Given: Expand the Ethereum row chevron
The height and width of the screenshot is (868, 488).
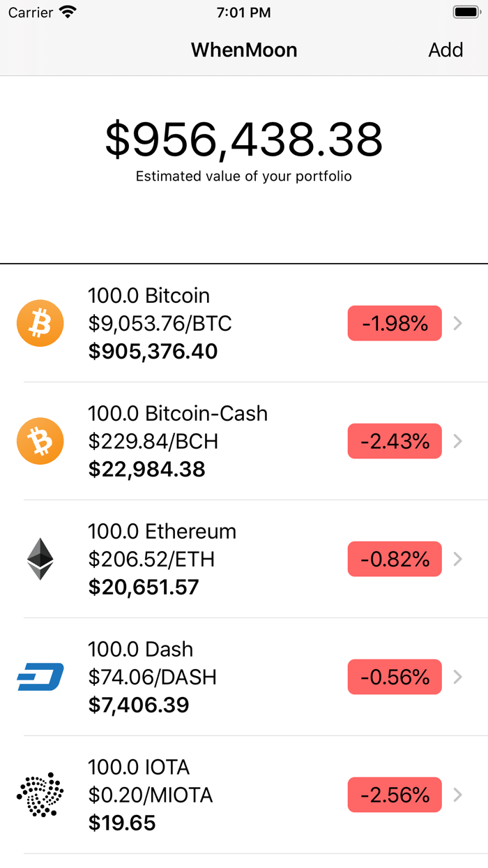Looking at the screenshot, I should (x=457, y=559).
